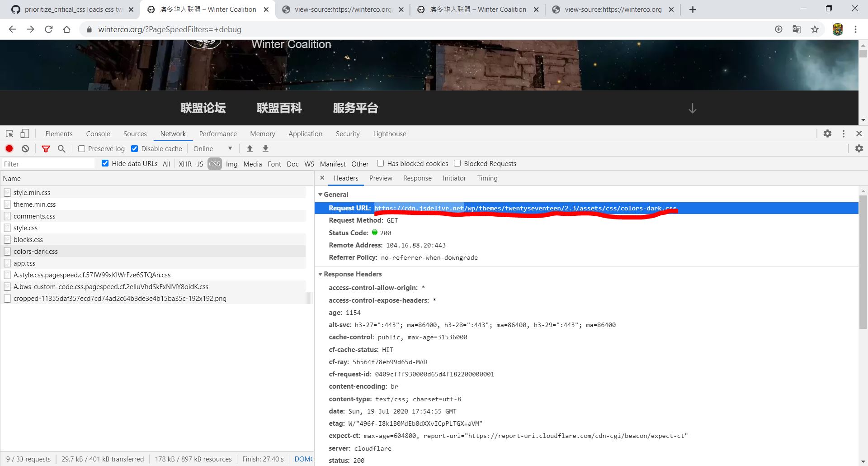Screen dimensions: 868x466
Task: Click the 联盟论坛 nav link
Action: (x=203, y=108)
